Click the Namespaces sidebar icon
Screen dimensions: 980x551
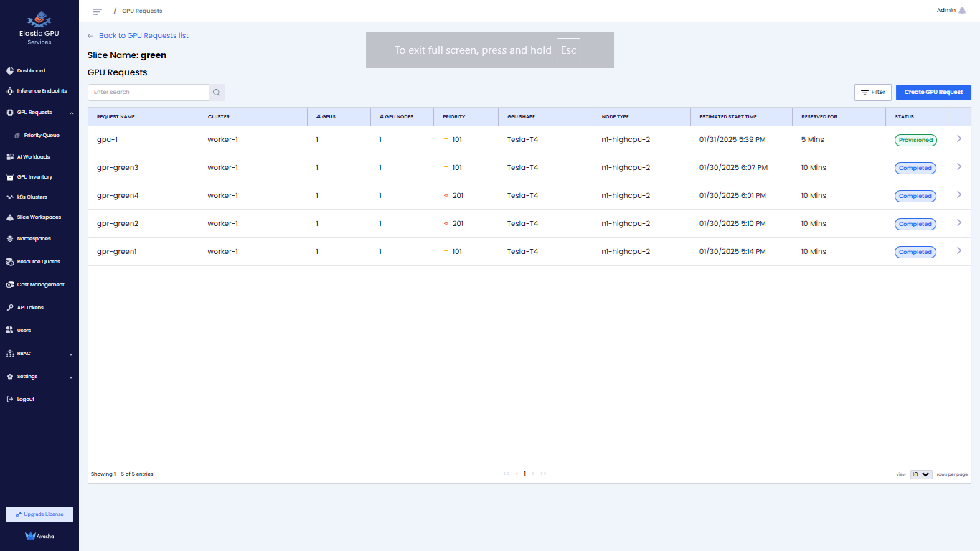click(x=10, y=239)
